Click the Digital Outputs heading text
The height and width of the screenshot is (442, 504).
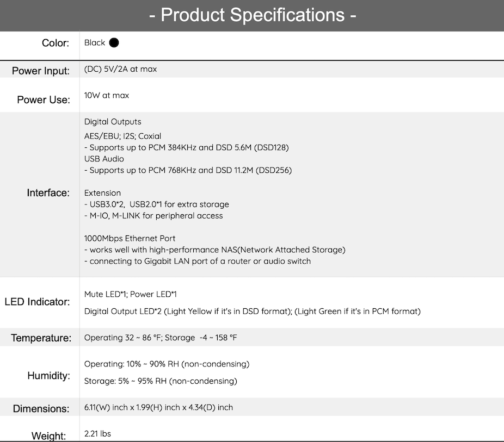tap(113, 122)
